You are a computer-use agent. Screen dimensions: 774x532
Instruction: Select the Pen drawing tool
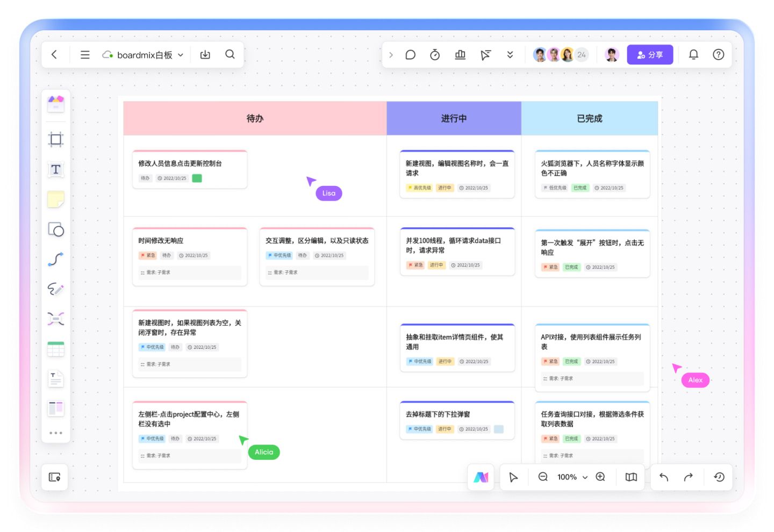[56, 289]
